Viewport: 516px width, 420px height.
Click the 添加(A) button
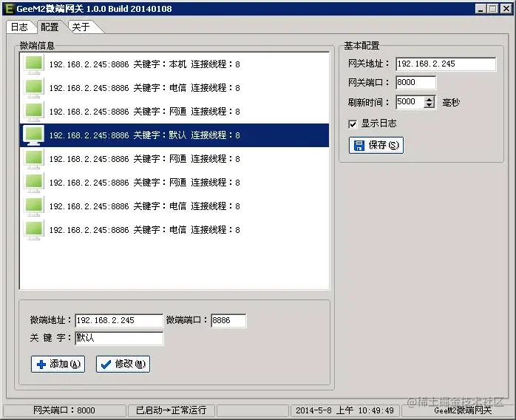tap(58, 364)
